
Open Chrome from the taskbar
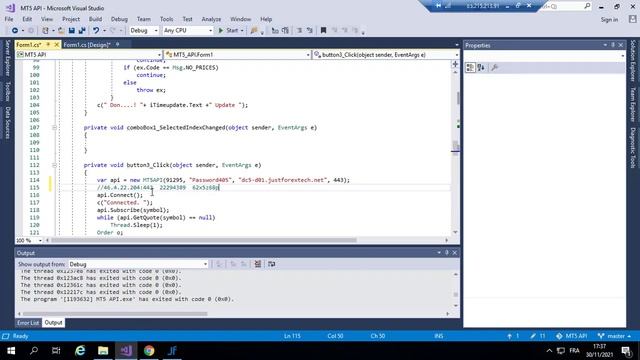(x=149, y=351)
